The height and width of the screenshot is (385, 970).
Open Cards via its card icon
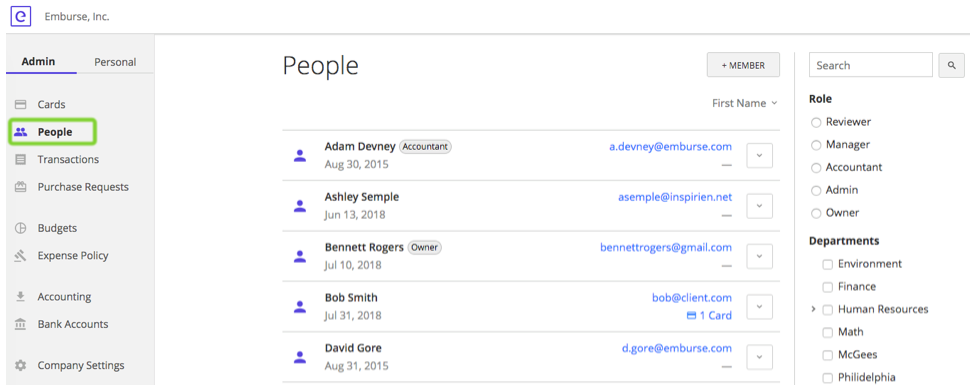click(x=20, y=105)
